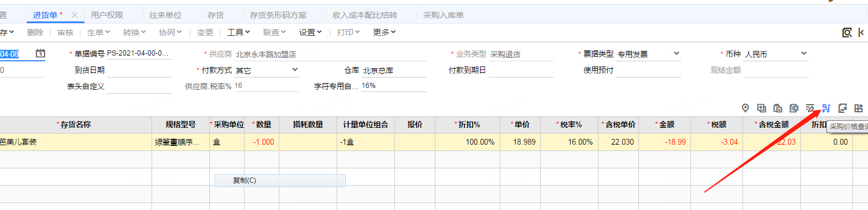Click the 审核 toolbar button
Image resolution: width=868 pixels, height=210 pixels.
[x=65, y=32]
